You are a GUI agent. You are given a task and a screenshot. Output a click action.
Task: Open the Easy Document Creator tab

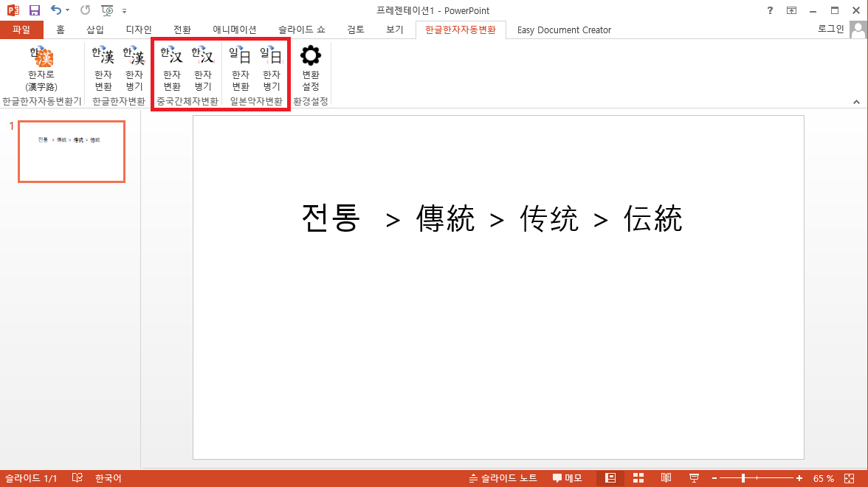pos(564,30)
